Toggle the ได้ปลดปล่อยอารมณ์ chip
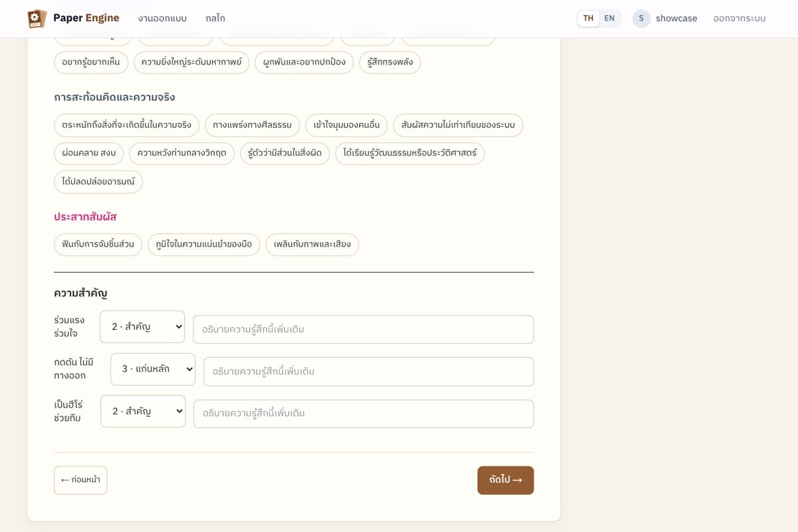The width and height of the screenshot is (798, 532). 98,182
